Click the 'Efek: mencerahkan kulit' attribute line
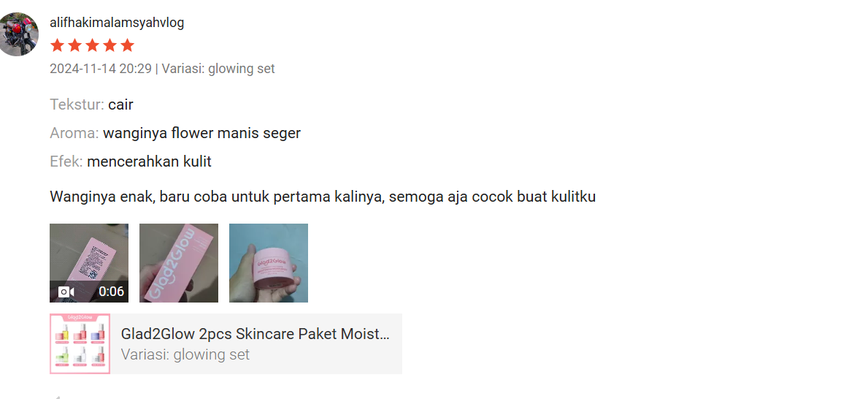The image size is (868, 399). click(x=131, y=161)
